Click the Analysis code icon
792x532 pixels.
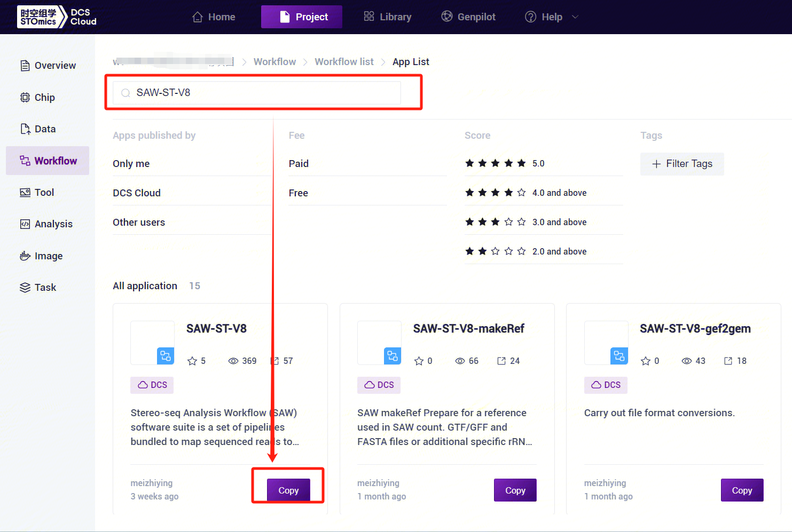[x=25, y=224]
